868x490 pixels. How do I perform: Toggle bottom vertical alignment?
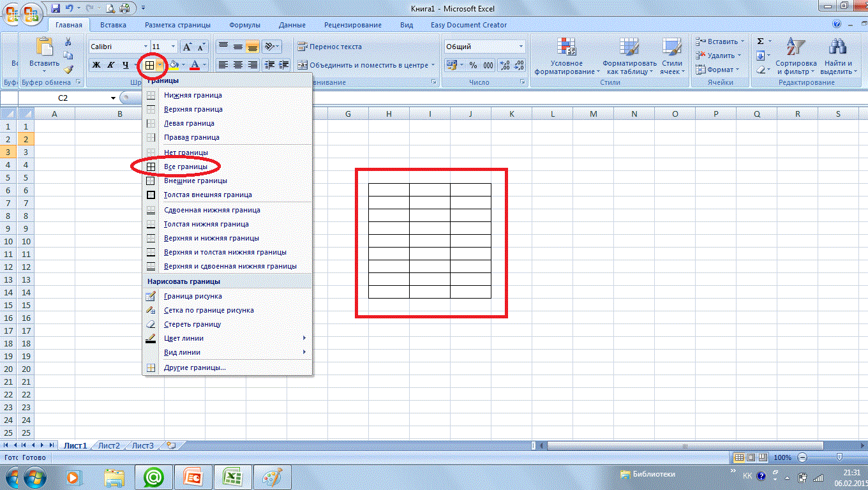click(251, 47)
